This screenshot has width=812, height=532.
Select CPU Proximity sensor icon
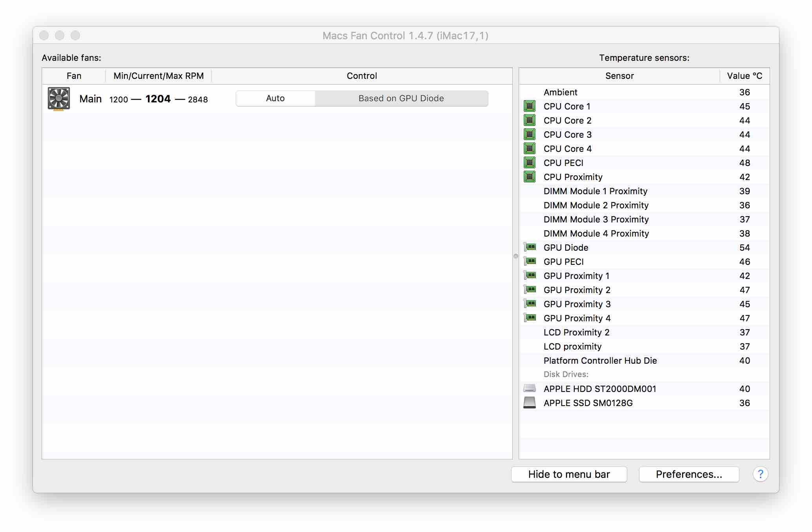point(530,176)
